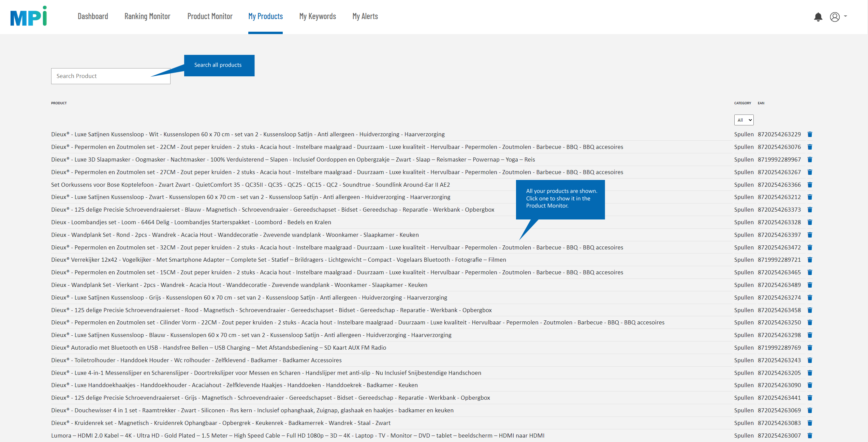Viewport: 868px width, 442px height.
Task: Delete product with EAN 8720254263441
Action: pyautogui.click(x=810, y=398)
